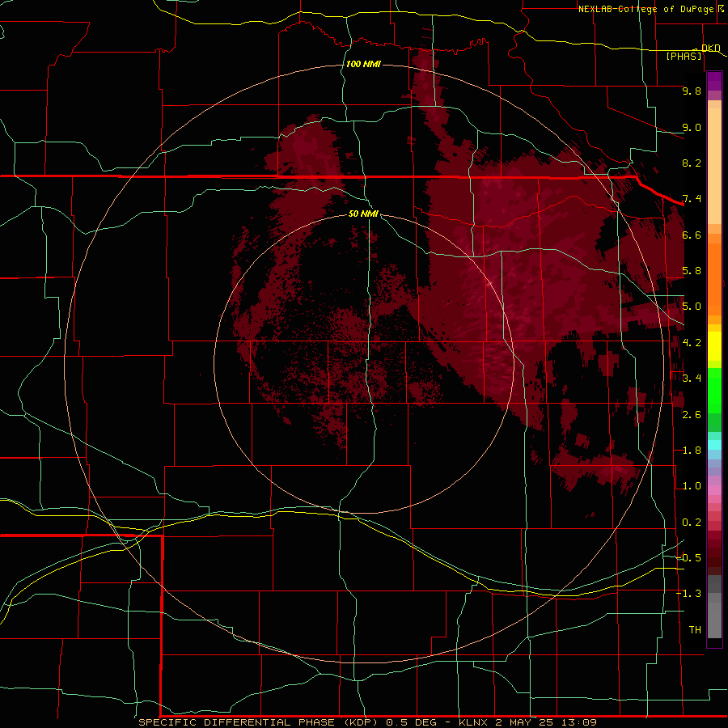728x728 pixels.
Task: Click the yellow segment of the color bar
Action: click(714, 346)
